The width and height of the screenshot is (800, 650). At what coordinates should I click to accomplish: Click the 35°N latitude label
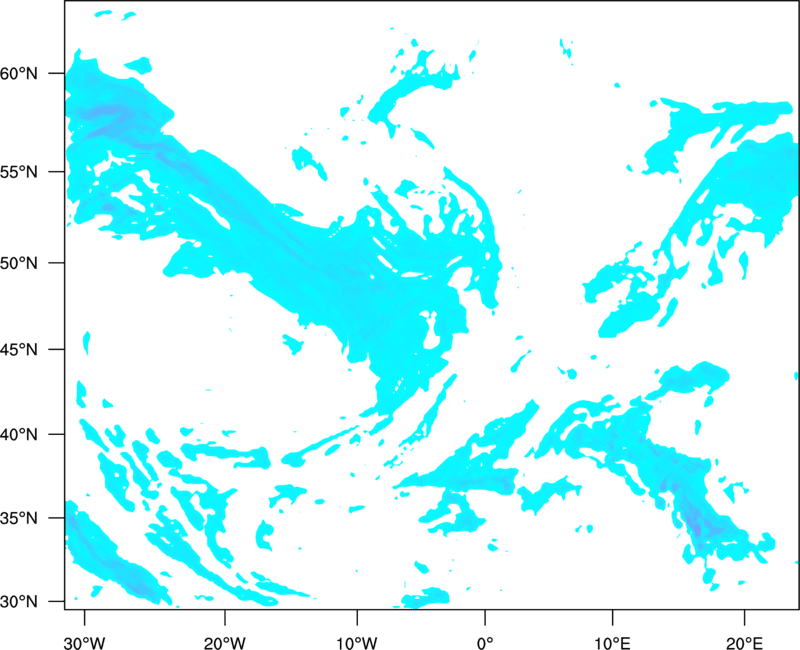19,518
